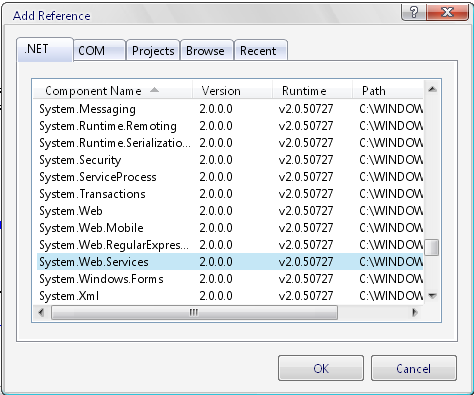This screenshot has width=474, height=395.
Task: Click the Cancel button
Action: click(414, 368)
